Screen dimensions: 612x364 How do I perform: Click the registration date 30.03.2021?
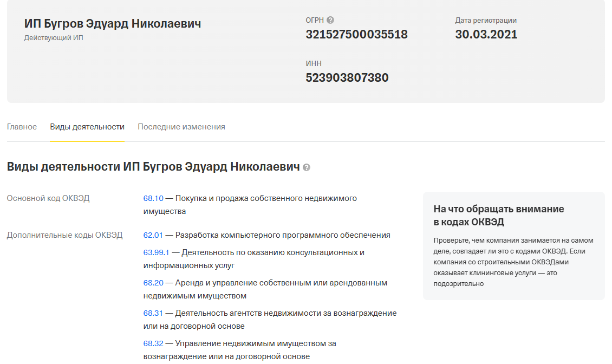(486, 34)
